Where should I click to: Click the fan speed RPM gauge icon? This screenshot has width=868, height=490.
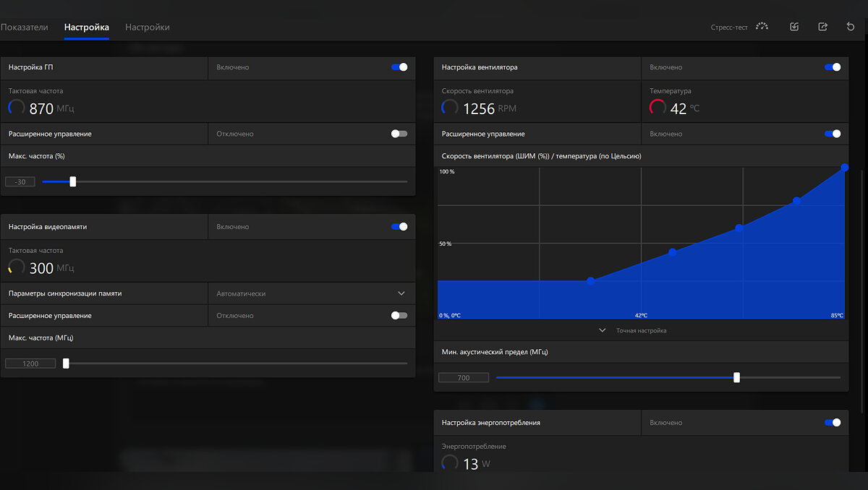[450, 108]
